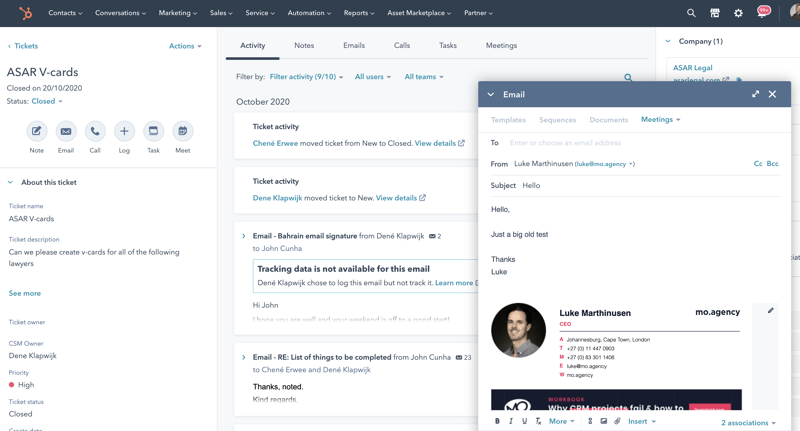This screenshot has width=800, height=431.
Task: Expand email composer to full screen
Action: tap(755, 94)
